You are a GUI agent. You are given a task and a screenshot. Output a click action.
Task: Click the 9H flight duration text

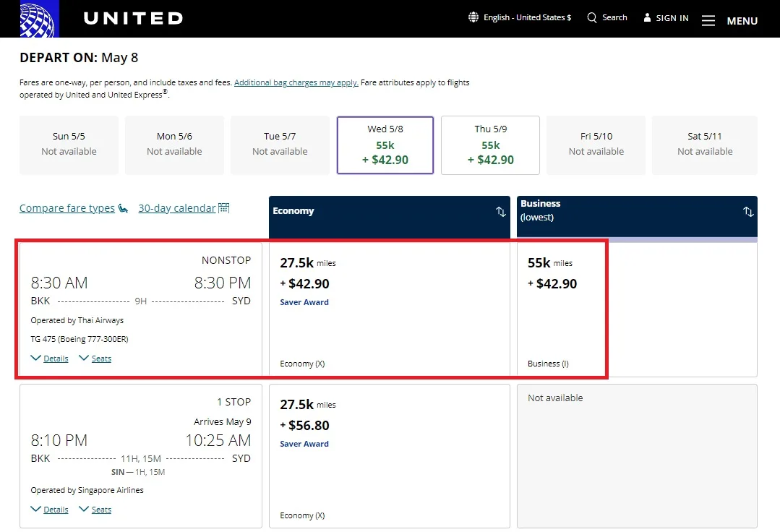pyautogui.click(x=141, y=301)
